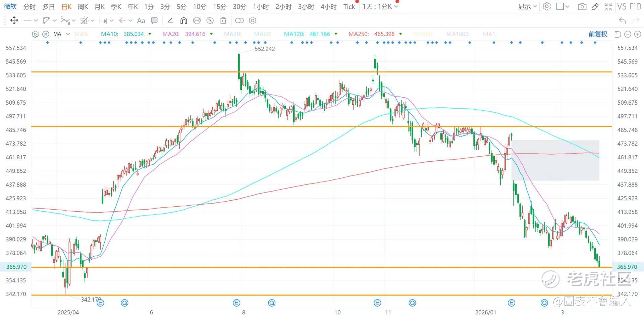The width and height of the screenshot is (644, 316).
Task: Open MA indicator settings gear
Action: pos(35,34)
